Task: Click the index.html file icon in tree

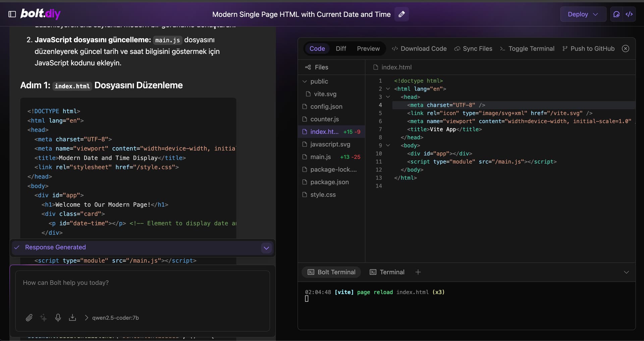Action: tap(305, 132)
